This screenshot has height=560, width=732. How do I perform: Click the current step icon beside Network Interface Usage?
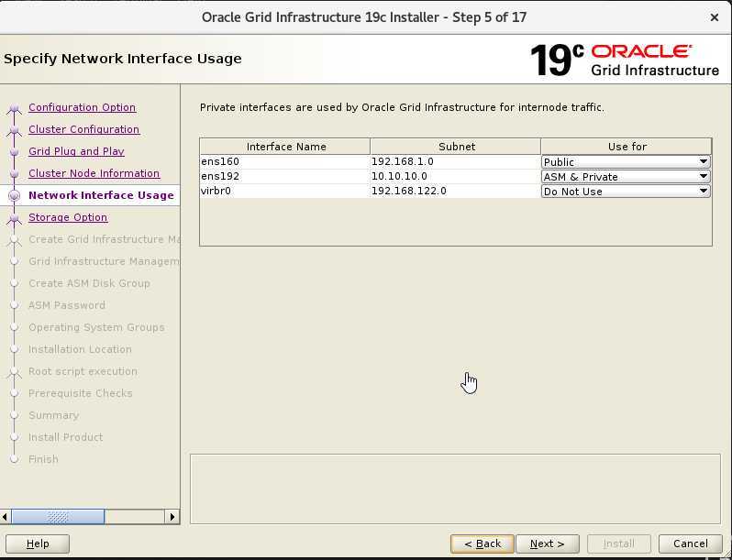(15, 196)
